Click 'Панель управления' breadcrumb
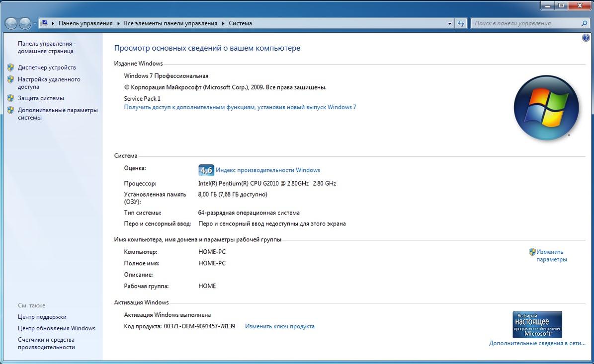 click(85, 23)
